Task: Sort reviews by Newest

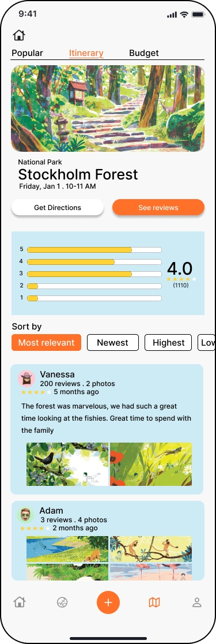Action: [x=113, y=343]
